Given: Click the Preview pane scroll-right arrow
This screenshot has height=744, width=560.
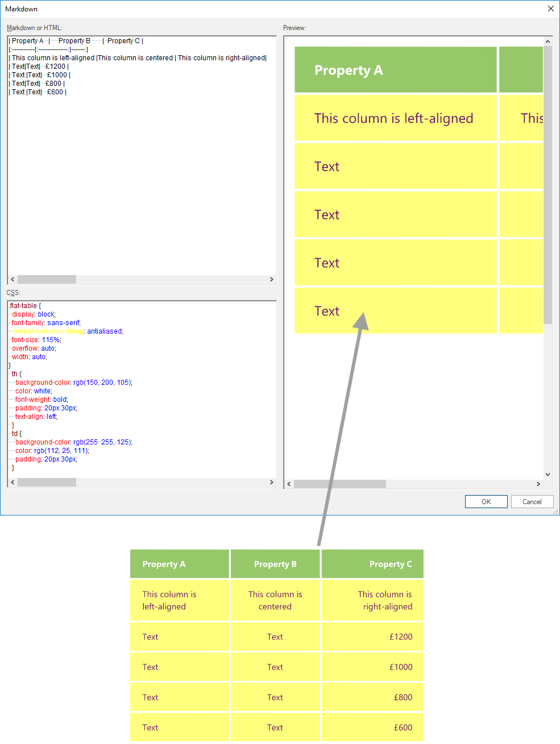Looking at the screenshot, I should (x=538, y=484).
